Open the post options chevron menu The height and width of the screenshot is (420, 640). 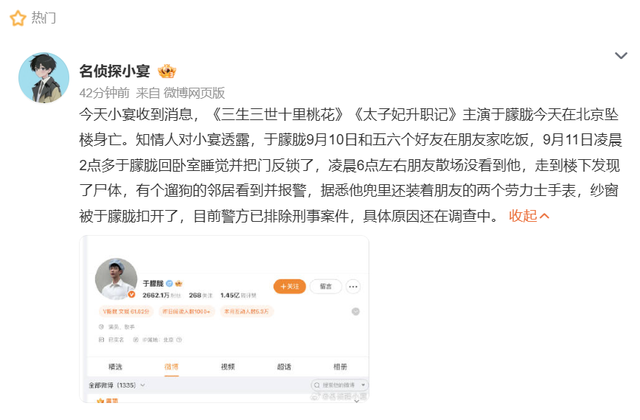(x=621, y=56)
